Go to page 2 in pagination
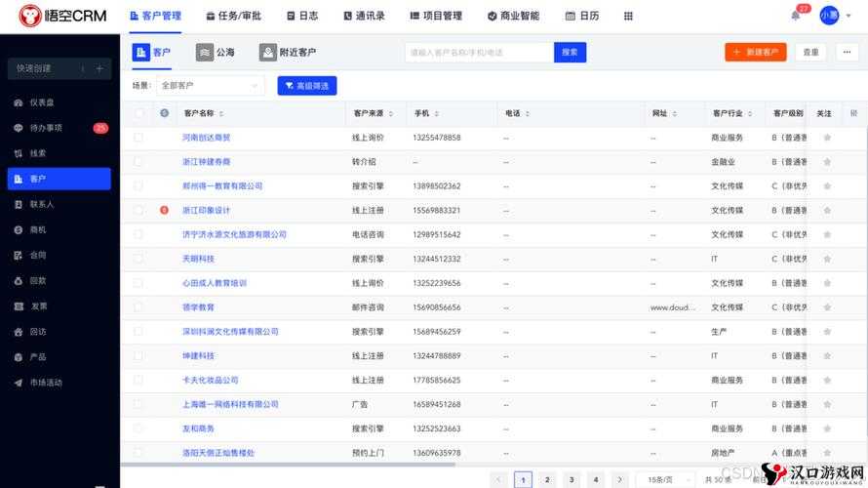 (x=547, y=479)
